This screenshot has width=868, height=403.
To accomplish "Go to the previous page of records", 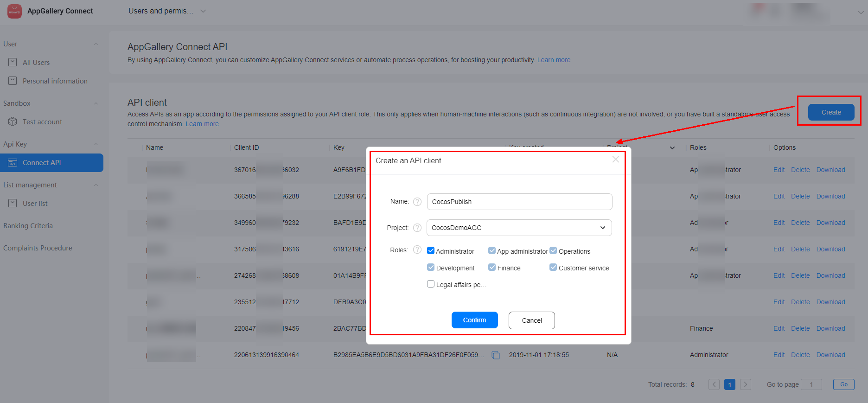I will coord(714,384).
